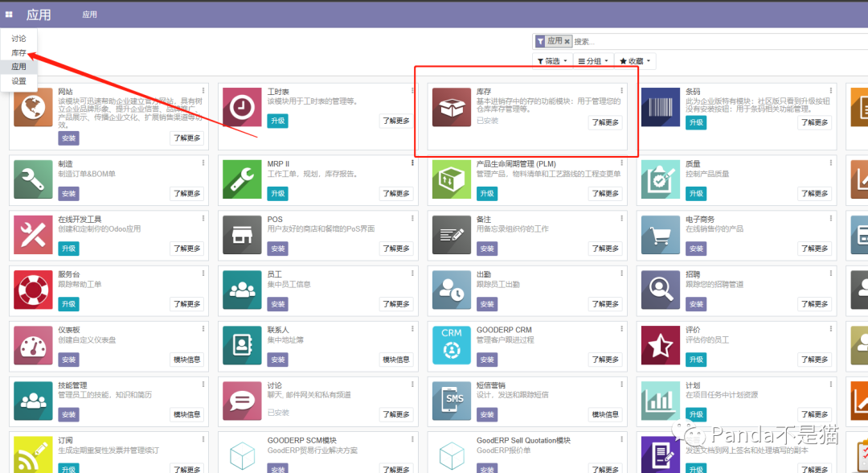This screenshot has width=868, height=473.
Task: Click the 出勤 attendance clock icon
Action: click(451, 290)
